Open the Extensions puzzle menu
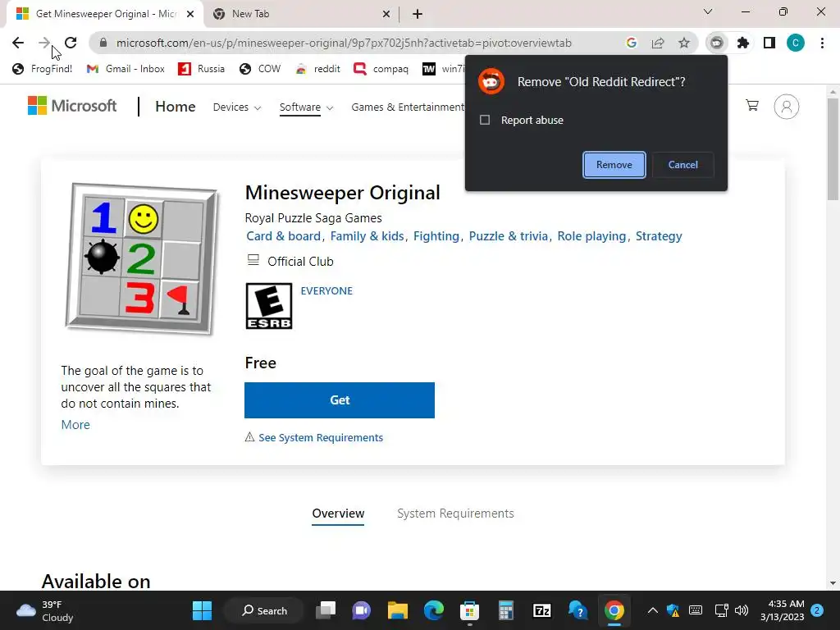The width and height of the screenshot is (840, 630). [x=743, y=43]
